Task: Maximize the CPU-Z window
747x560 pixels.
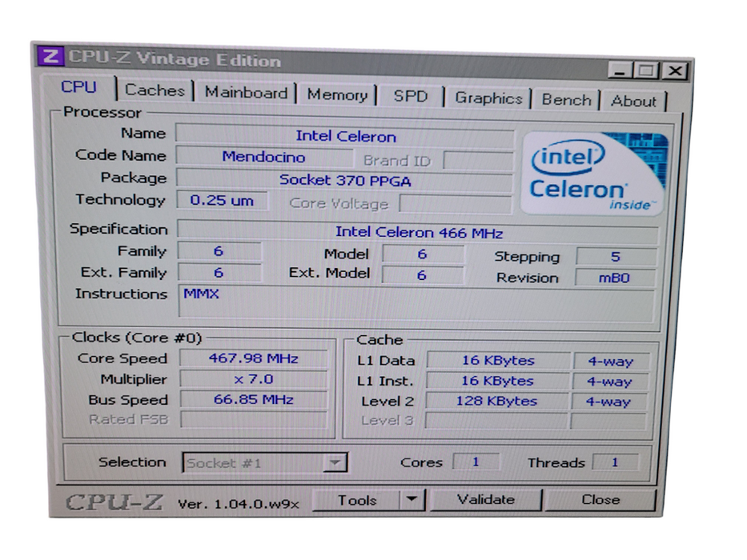Action: pyautogui.click(x=645, y=71)
